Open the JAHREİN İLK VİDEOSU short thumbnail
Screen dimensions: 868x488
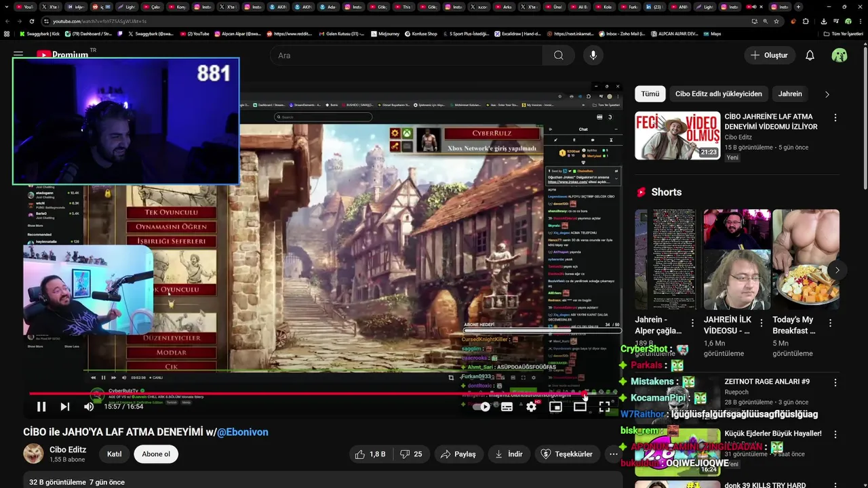coord(737,260)
